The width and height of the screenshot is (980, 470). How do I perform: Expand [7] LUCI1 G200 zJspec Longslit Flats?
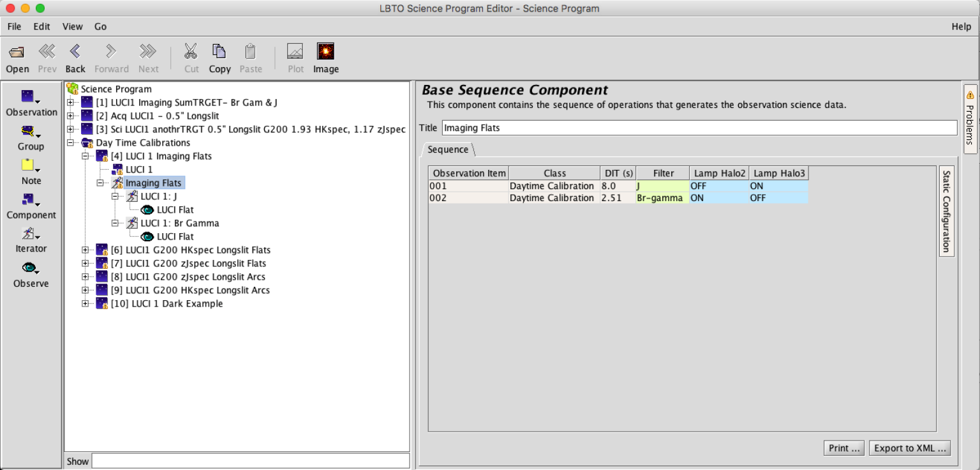point(85,263)
